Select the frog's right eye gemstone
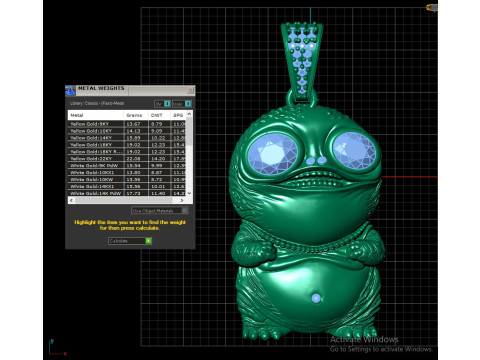Image resolution: width=480 pixels, height=360 pixels. 354,150
